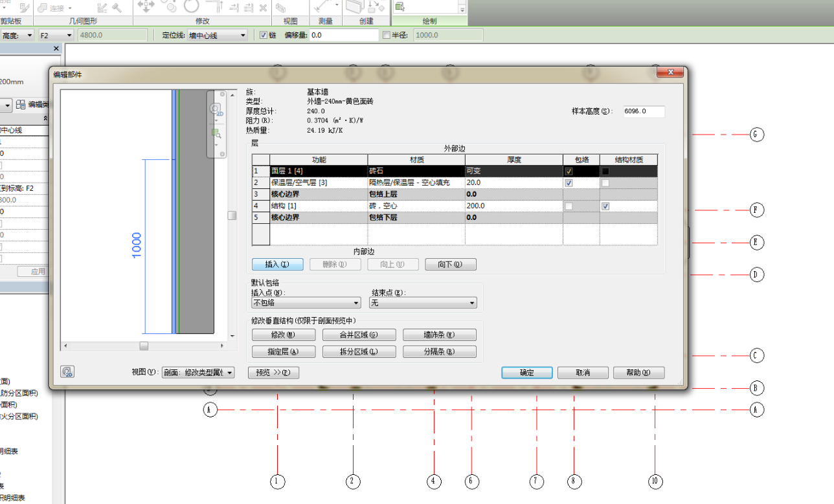Click the 插入 (Insert) layer button
Image resolution: width=834 pixels, height=504 pixels.
(x=277, y=265)
